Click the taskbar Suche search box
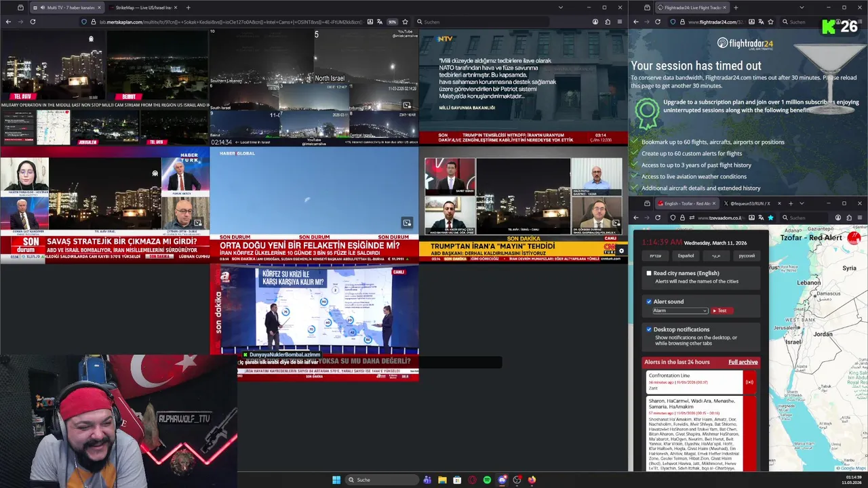This screenshot has width=868, height=488. coord(381,480)
